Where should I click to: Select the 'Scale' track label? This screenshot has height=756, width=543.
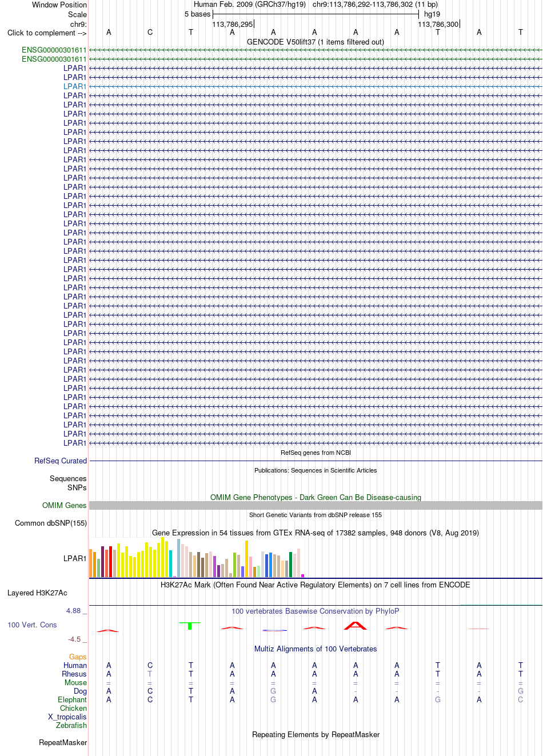pyautogui.click(x=77, y=14)
